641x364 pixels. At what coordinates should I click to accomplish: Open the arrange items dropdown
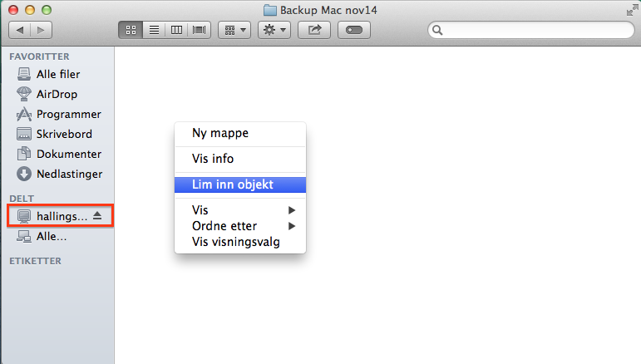tap(234, 29)
